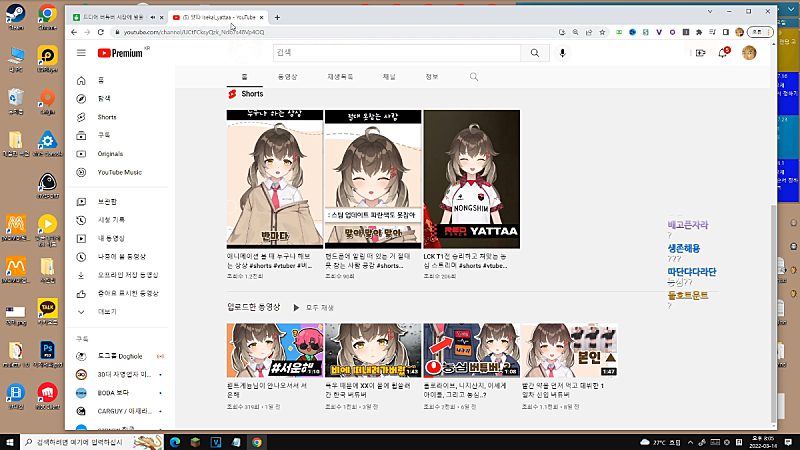Open the 본인 video thumbnail, 1:47
The width and height of the screenshot is (800, 450).
pos(570,350)
